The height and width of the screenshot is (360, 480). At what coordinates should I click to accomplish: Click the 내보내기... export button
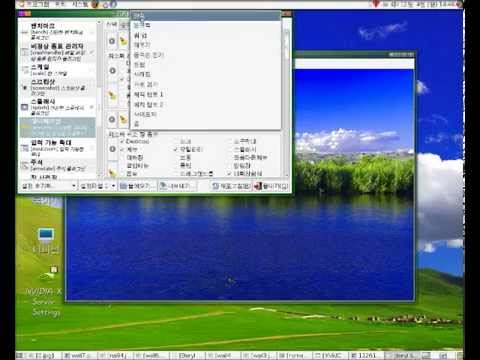point(177,186)
